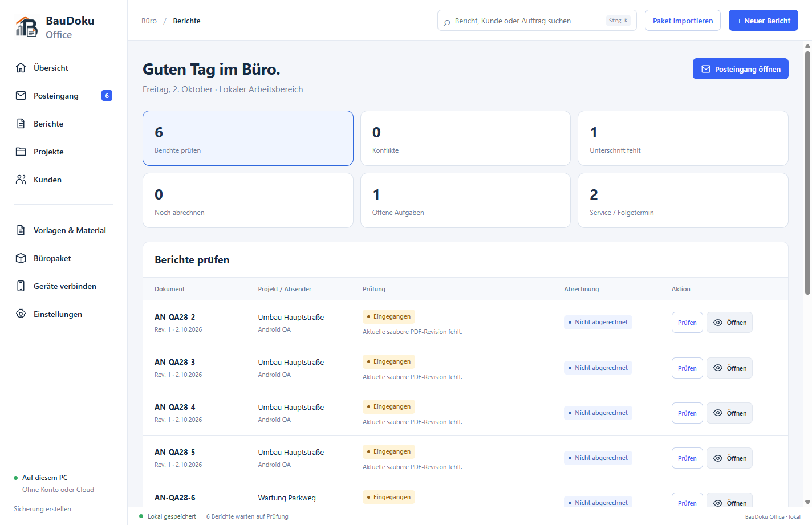Focus the Bericht, Kunde oder Auftrag search field
812x525 pixels.
[537, 21]
